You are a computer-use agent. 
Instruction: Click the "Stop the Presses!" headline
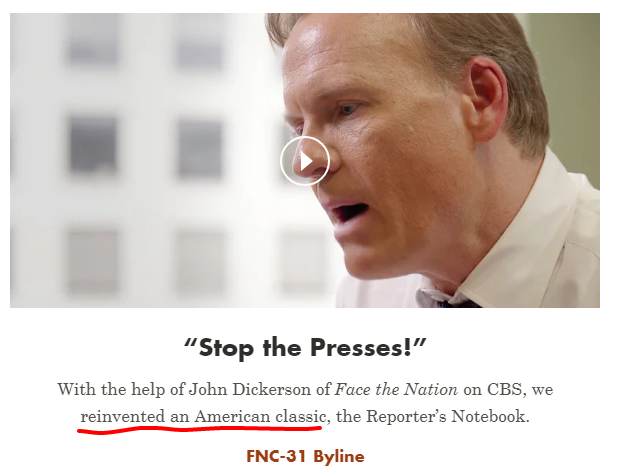[305, 348]
